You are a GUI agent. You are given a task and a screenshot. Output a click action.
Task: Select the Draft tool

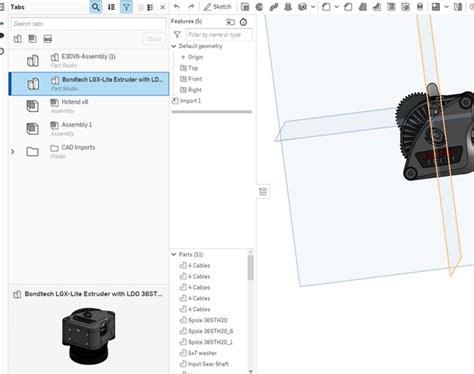tap(363, 7)
